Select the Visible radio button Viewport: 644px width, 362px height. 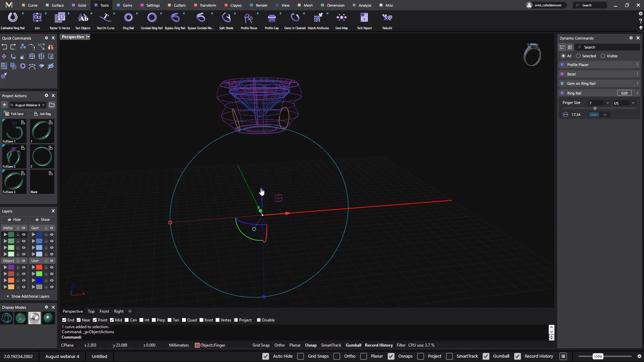pyautogui.click(x=603, y=56)
